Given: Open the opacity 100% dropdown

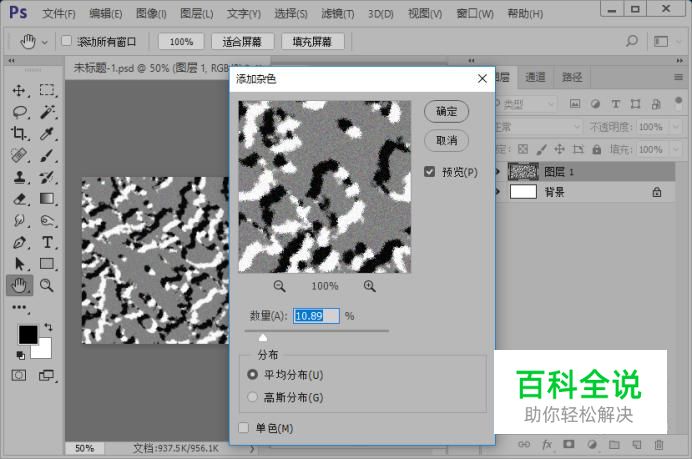Looking at the screenshot, I should click(x=676, y=127).
